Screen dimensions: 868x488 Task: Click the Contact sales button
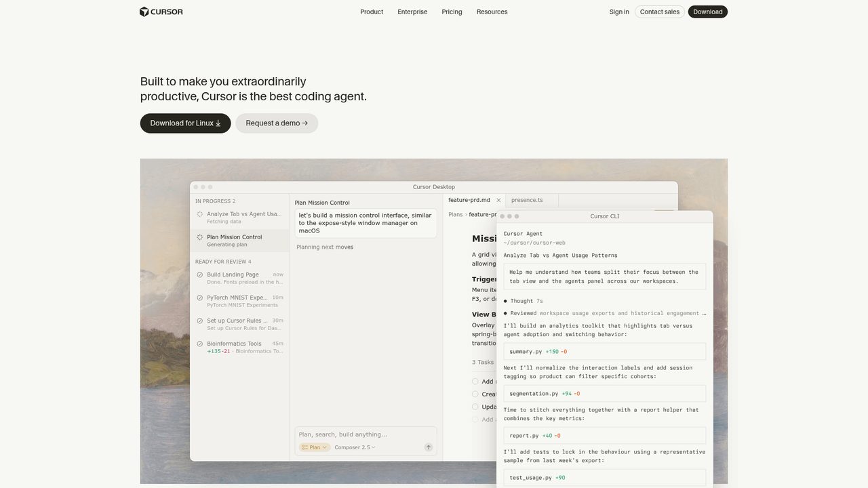pyautogui.click(x=660, y=12)
